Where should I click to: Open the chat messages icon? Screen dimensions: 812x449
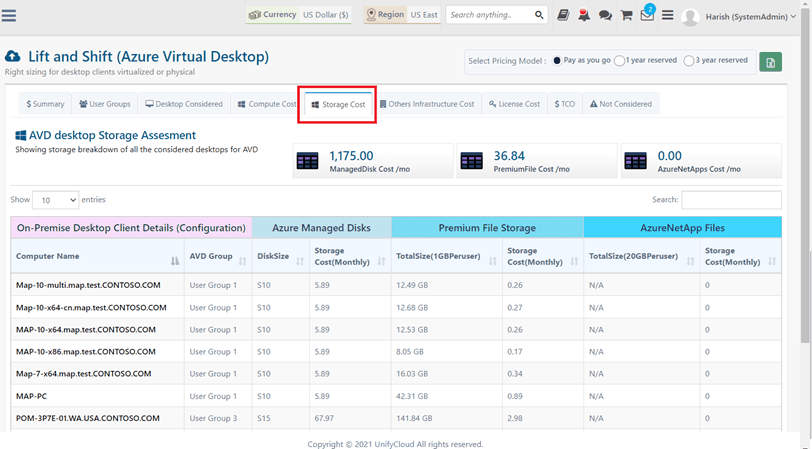605,16
